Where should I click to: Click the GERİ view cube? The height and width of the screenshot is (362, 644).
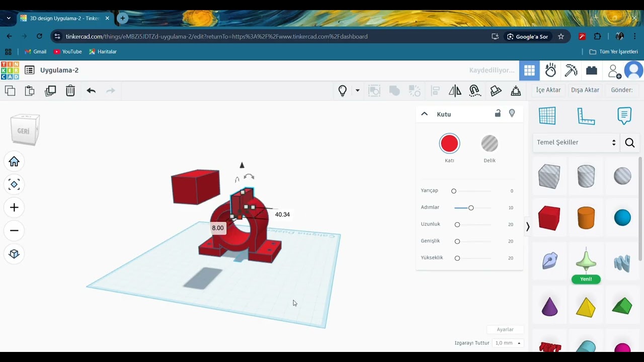point(24,130)
